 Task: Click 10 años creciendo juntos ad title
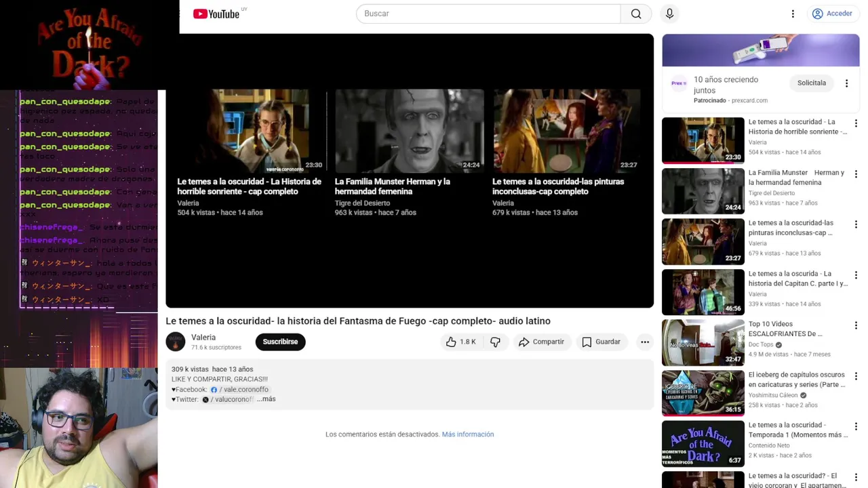pos(726,85)
